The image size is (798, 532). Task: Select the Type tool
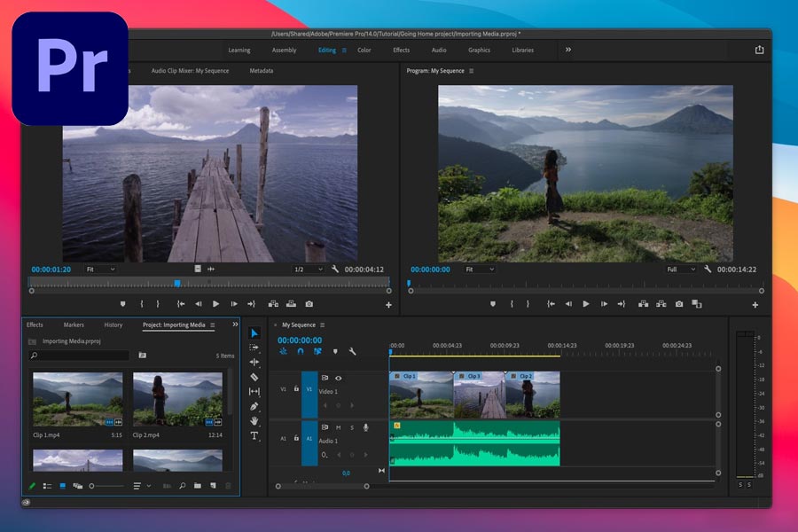254,435
